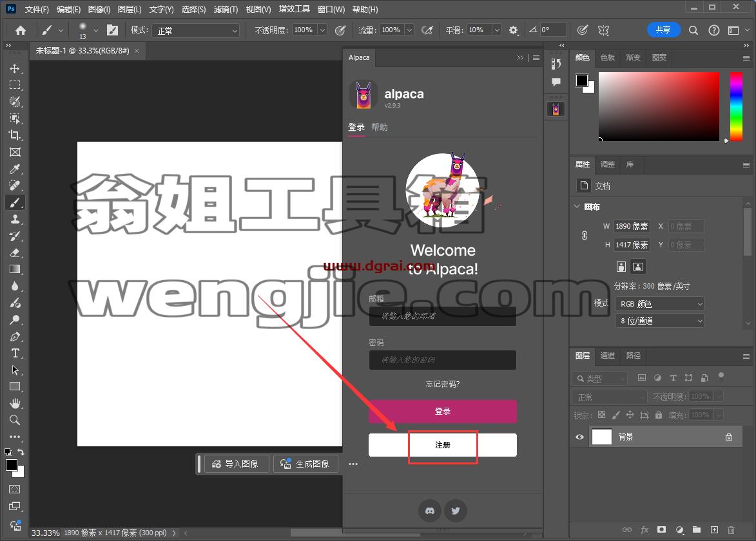Screen dimensions: 756x541
Task: Click the pink 登录 button
Action: 443,411
